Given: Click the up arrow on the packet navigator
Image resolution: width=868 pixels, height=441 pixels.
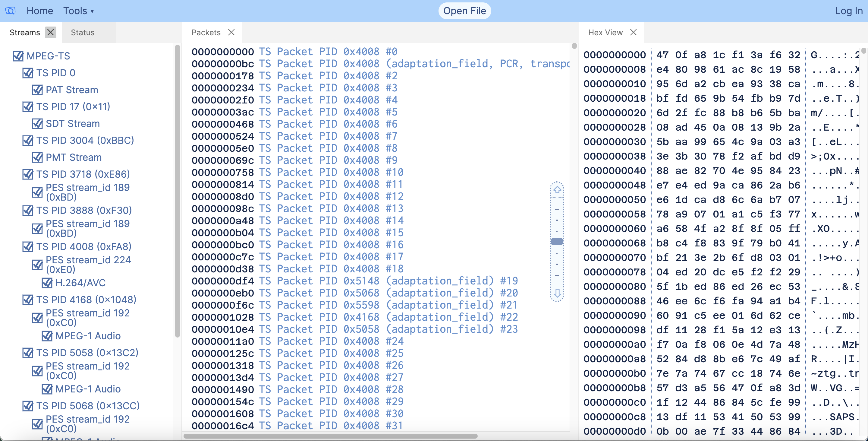Looking at the screenshot, I should [x=557, y=189].
